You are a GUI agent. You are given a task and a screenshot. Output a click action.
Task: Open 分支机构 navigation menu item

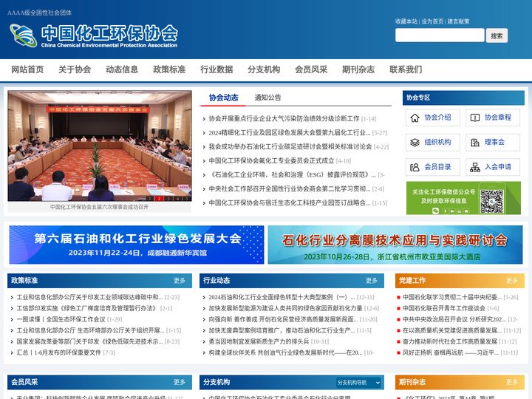pyautogui.click(x=264, y=69)
